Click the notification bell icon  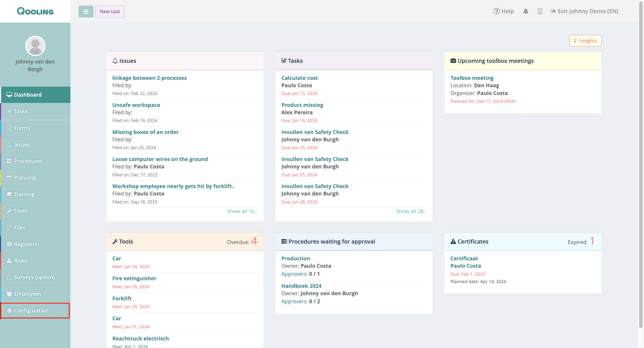pyautogui.click(x=525, y=11)
